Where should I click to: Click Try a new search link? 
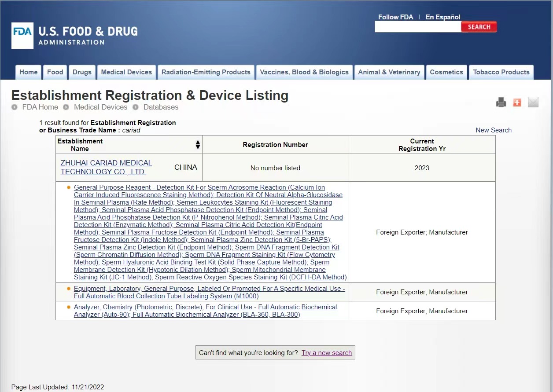pos(327,353)
